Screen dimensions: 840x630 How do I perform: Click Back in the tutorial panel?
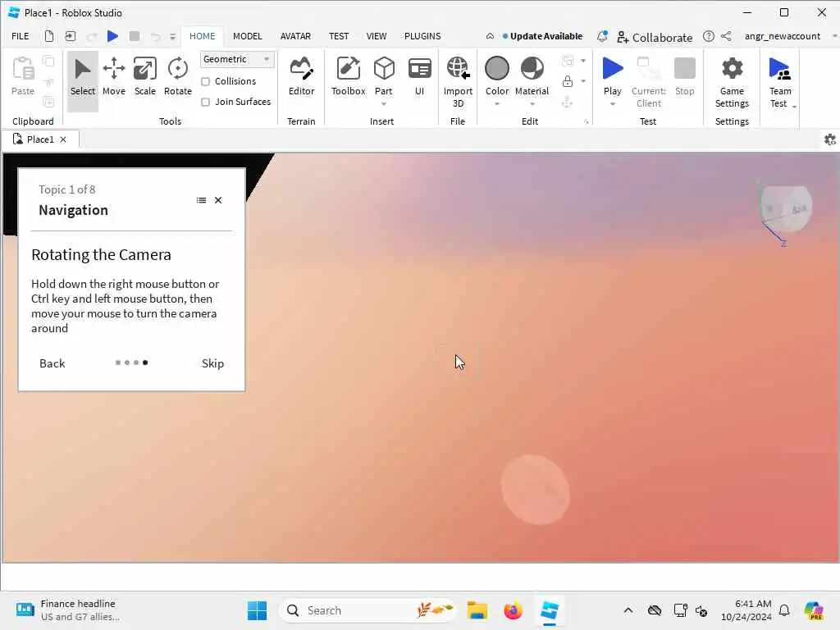pyautogui.click(x=52, y=363)
